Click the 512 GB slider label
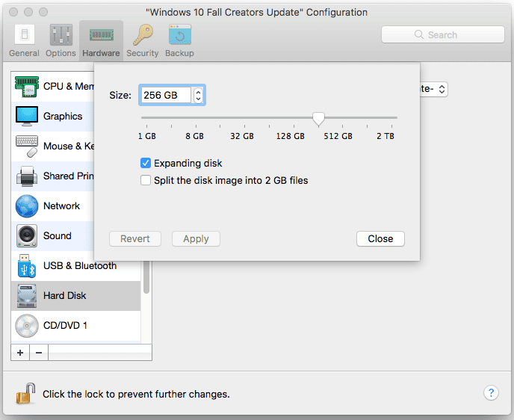514x420 pixels. 338,136
